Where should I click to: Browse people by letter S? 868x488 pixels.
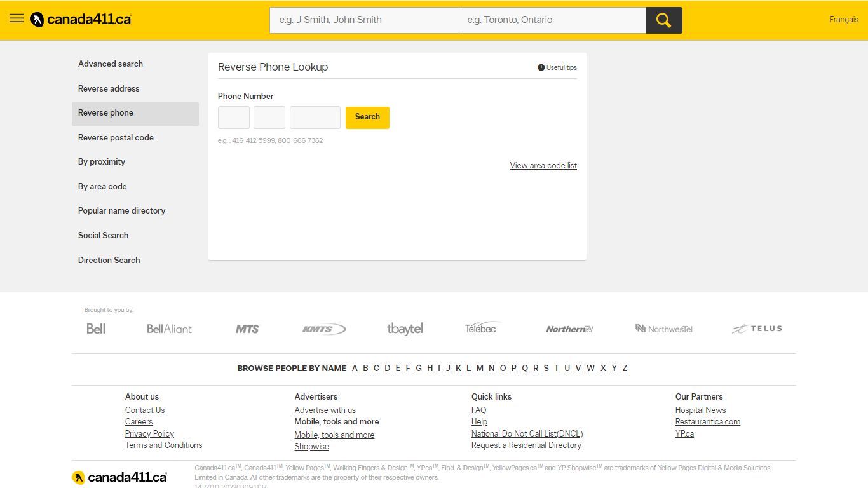pyautogui.click(x=546, y=369)
